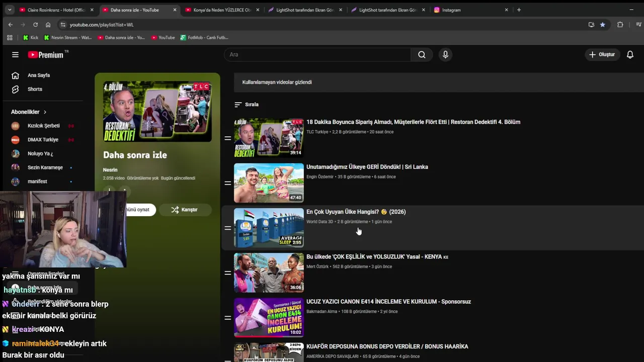Open the KENYA video thumbnail
Viewport: 644px width, 362px height.
pyautogui.click(x=269, y=273)
